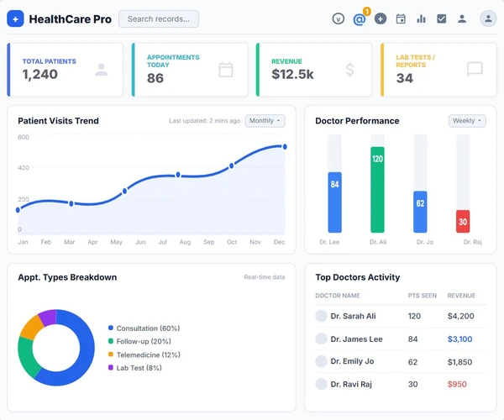504x420 pixels.
Task: Click the person icon in header toolbar
Action: (x=462, y=18)
